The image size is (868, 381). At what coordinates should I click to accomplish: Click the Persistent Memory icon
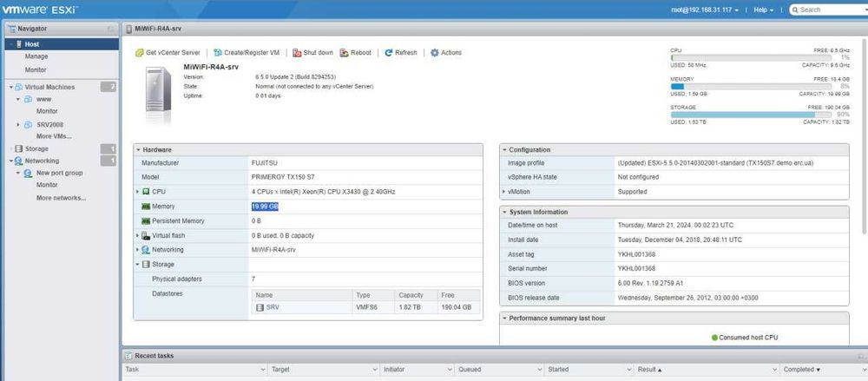(x=146, y=221)
